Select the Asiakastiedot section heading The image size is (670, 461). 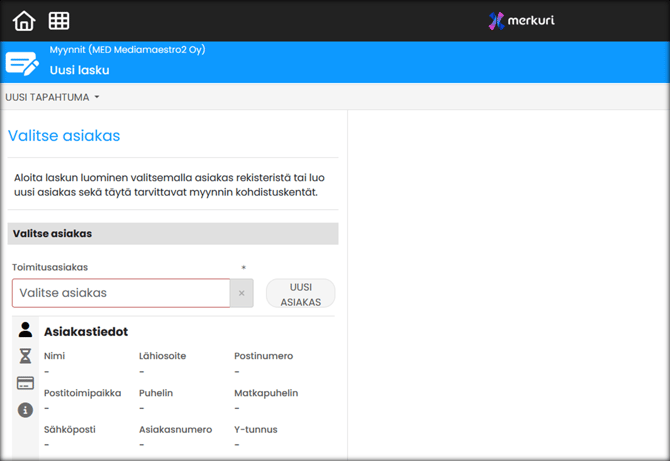pos(86,331)
